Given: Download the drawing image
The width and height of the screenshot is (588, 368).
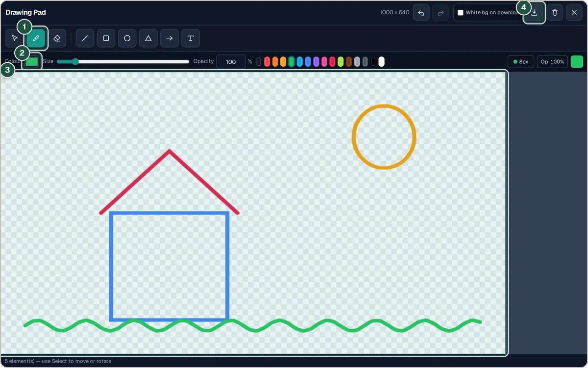Looking at the screenshot, I should click(x=535, y=13).
